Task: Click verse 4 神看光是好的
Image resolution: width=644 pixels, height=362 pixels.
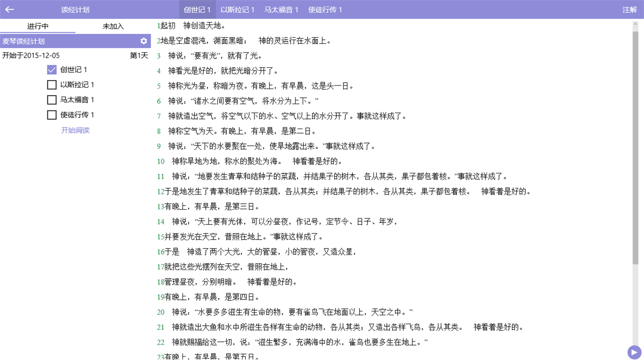Action: (x=218, y=71)
